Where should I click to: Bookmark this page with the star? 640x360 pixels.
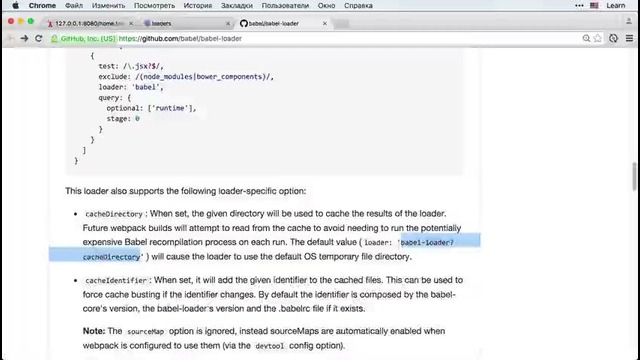tap(598, 38)
